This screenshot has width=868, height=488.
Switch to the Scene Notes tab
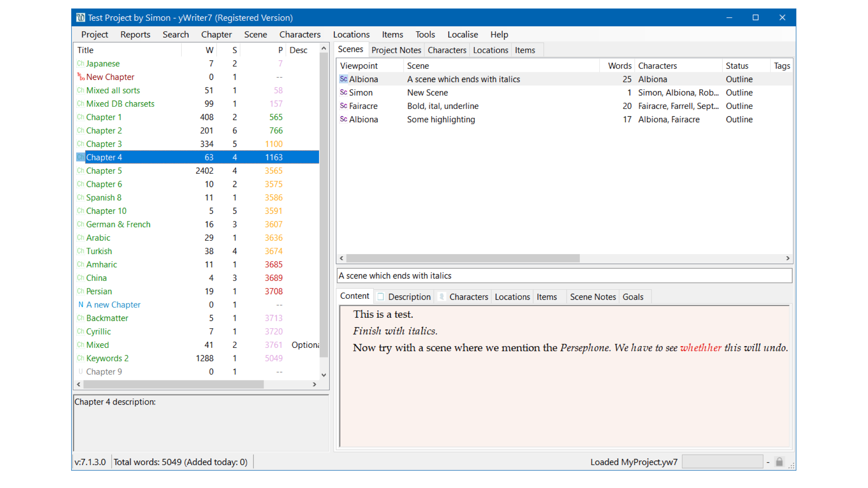tap(593, 297)
